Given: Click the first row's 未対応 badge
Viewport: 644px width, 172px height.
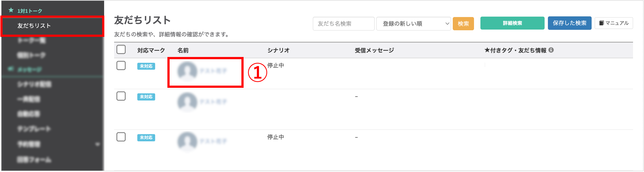Looking at the screenshot, I should tap(146, 66).
